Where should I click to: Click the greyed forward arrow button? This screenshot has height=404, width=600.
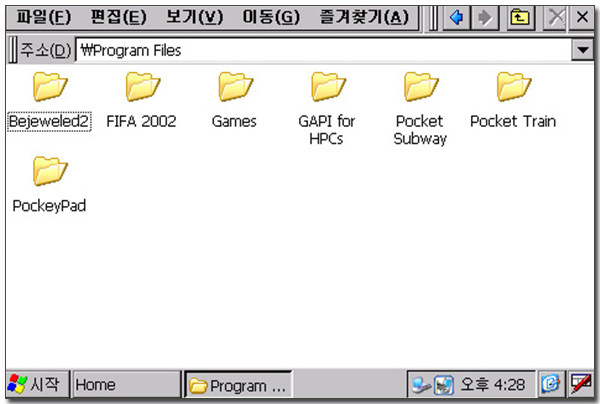click(485, 17)
